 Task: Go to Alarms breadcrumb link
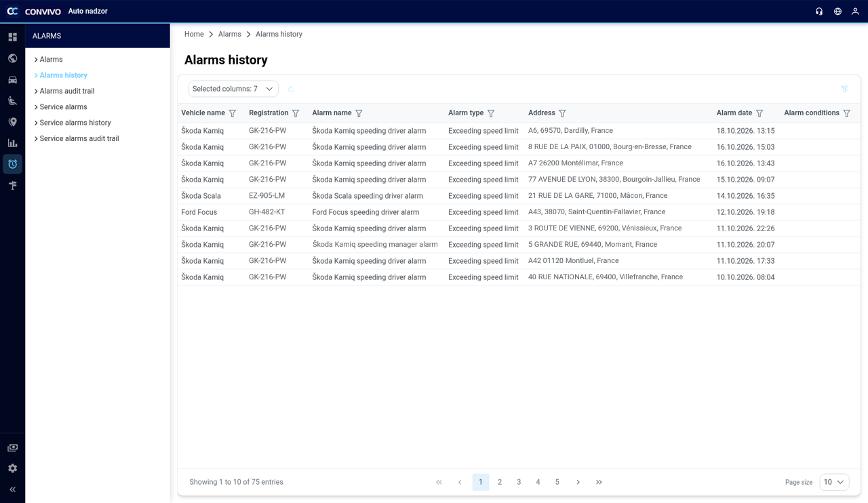(230, 34)
